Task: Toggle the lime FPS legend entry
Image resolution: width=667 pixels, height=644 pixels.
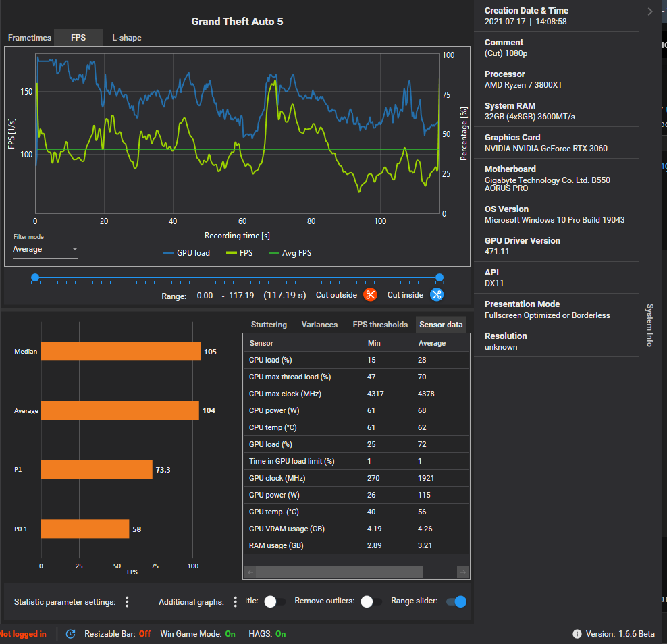Action: pos(239,253)
